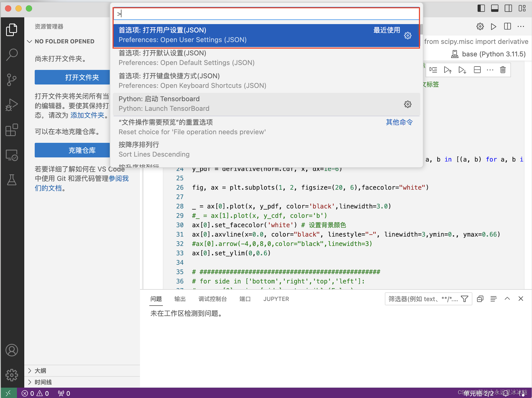Toggle the primary side bar layout button
This screenshot has height=398, width=532.
pyautogui.click(x=481, y=8)
